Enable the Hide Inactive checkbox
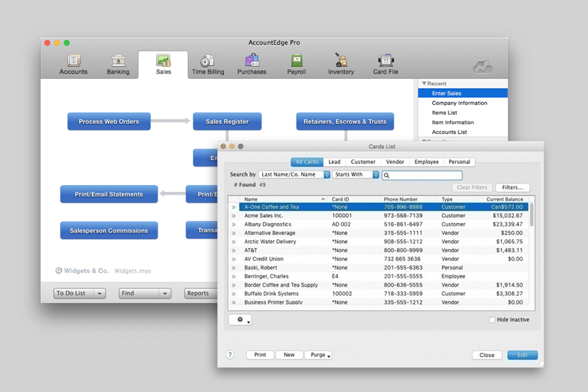The height and width of the screenshot is (392, 588). (x=492, y=320)
